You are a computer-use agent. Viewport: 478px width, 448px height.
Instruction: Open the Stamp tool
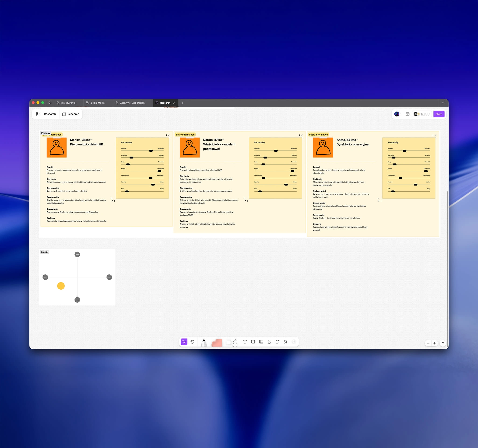coord(269,342)
